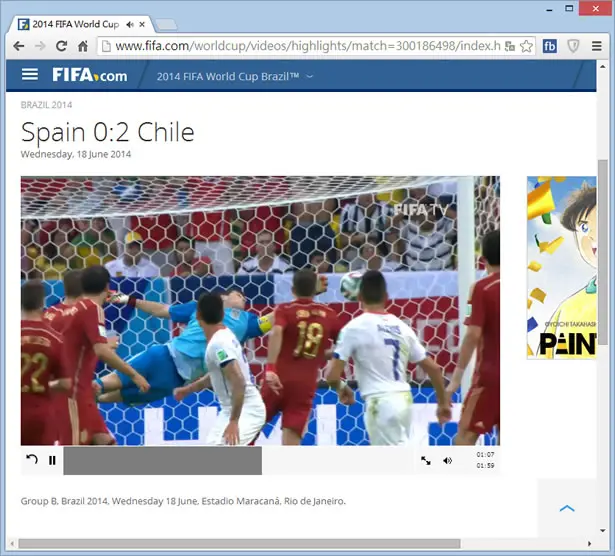Viewport: 615px width, 556px height.
Task: Click the translate icon in address bar
Action: [x=509, y=46]
